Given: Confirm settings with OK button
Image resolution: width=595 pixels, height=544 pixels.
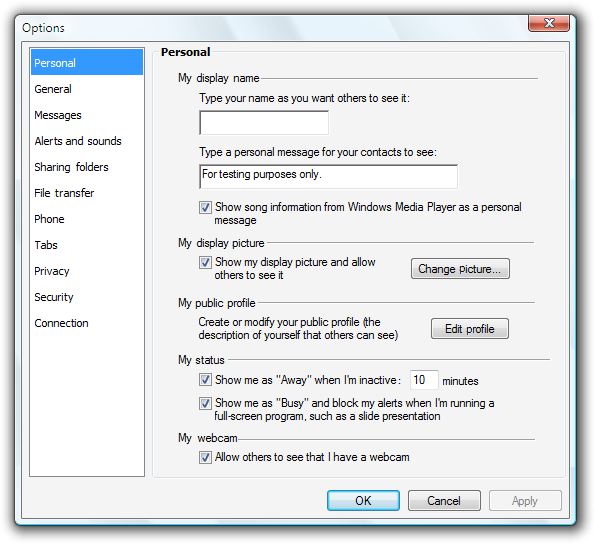Looking at the screenshot, I should click(x=363, y=500).
